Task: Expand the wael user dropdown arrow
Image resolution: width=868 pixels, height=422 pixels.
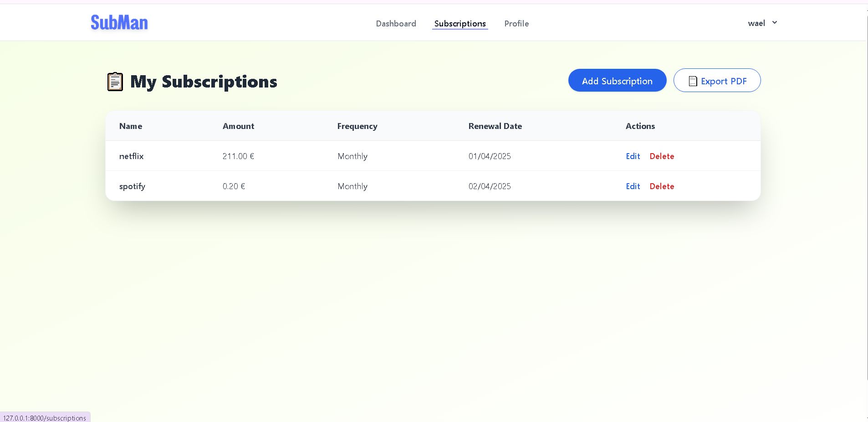Action: tap(775, 22)
